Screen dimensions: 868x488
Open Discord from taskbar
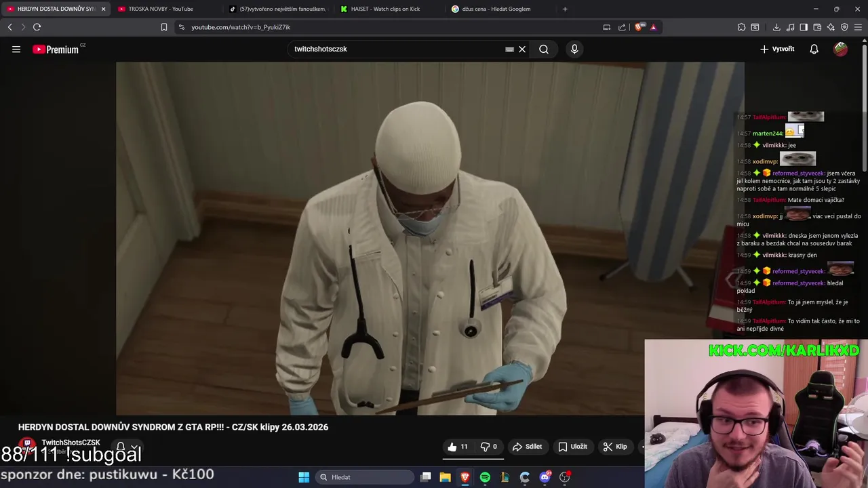(x=545, y=477)
